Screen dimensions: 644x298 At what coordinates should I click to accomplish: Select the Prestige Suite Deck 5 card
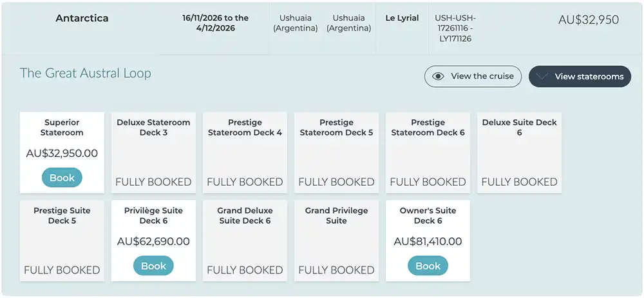point(62,241)
